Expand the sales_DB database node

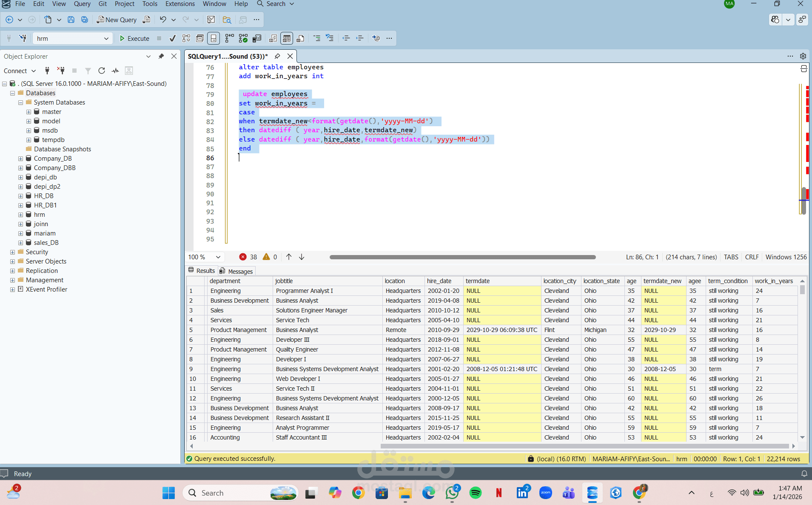(x=20, y=243)
